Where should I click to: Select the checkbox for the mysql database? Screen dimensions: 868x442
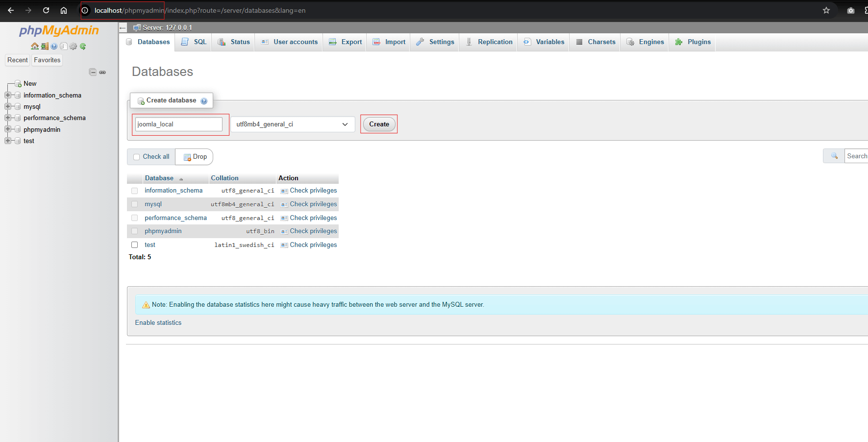(x=134, y=204)
